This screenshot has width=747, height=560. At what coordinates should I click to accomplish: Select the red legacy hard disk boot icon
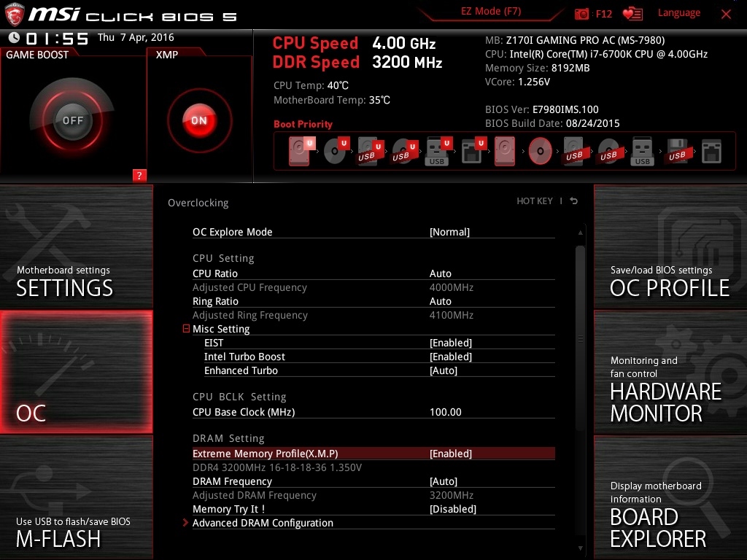[x=505, y=151]
